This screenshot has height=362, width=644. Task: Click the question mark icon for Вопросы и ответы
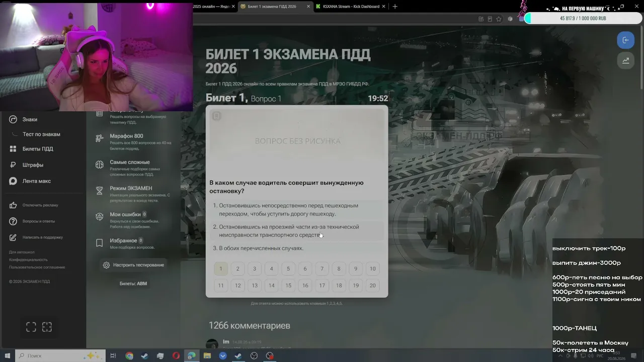point(13,221)
